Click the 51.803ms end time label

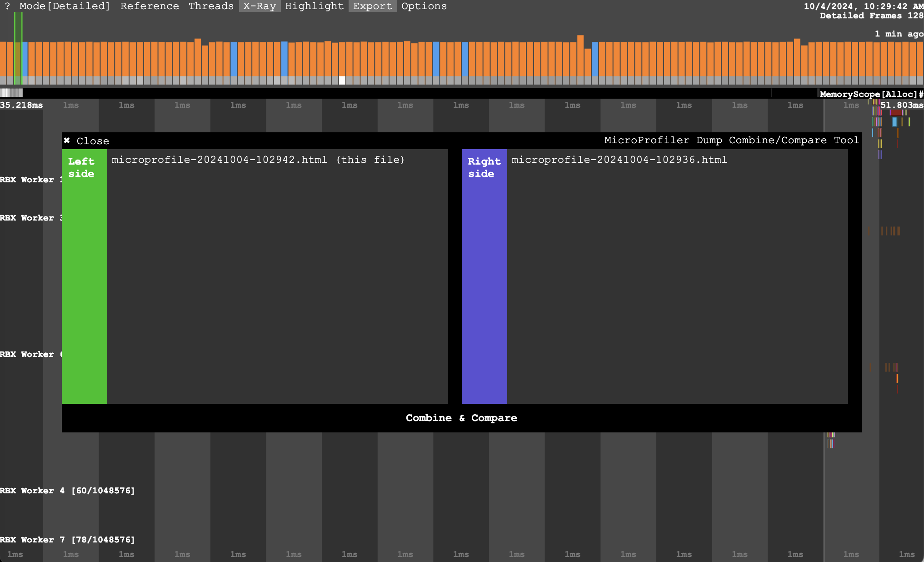point(902,105)
